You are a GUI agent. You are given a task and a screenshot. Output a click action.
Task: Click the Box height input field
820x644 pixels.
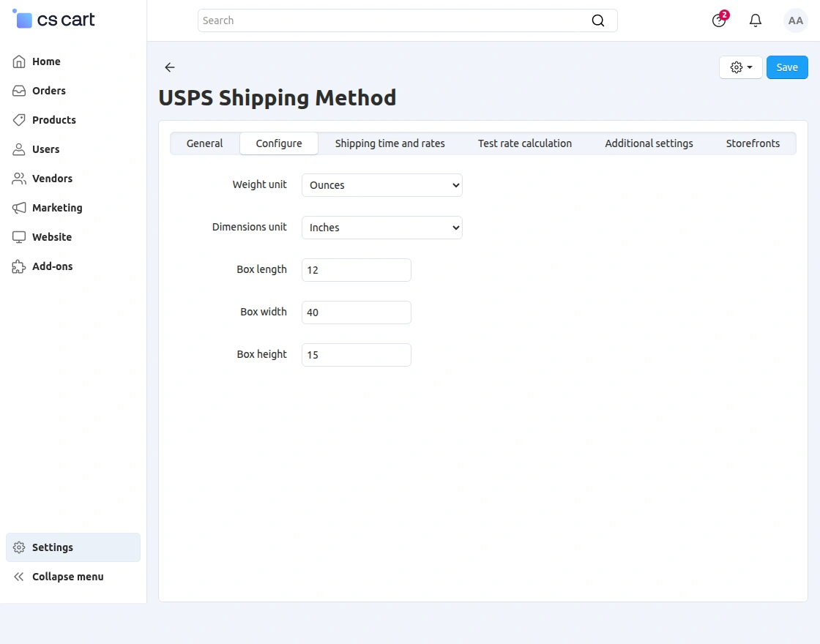pyautogui.click(x=356, y=354)
